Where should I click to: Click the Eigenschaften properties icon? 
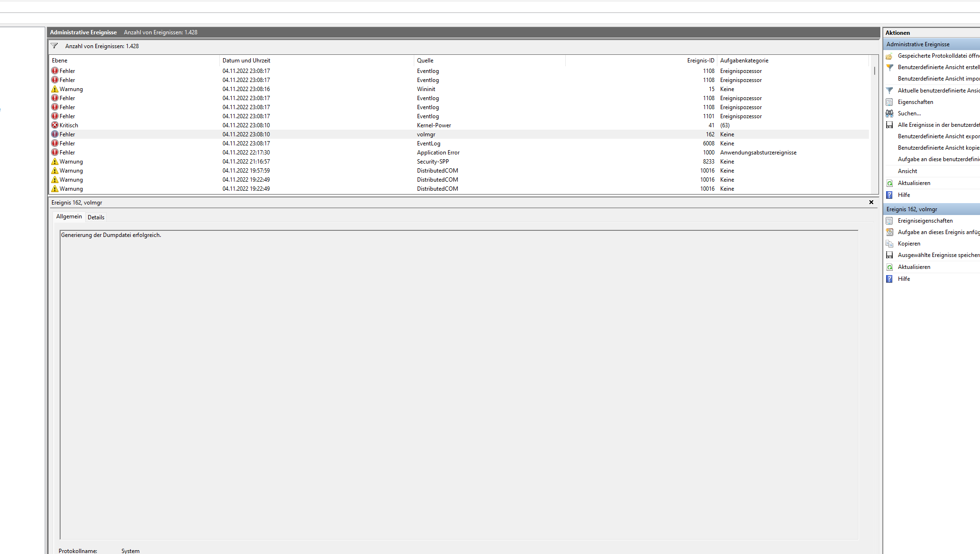889,102
